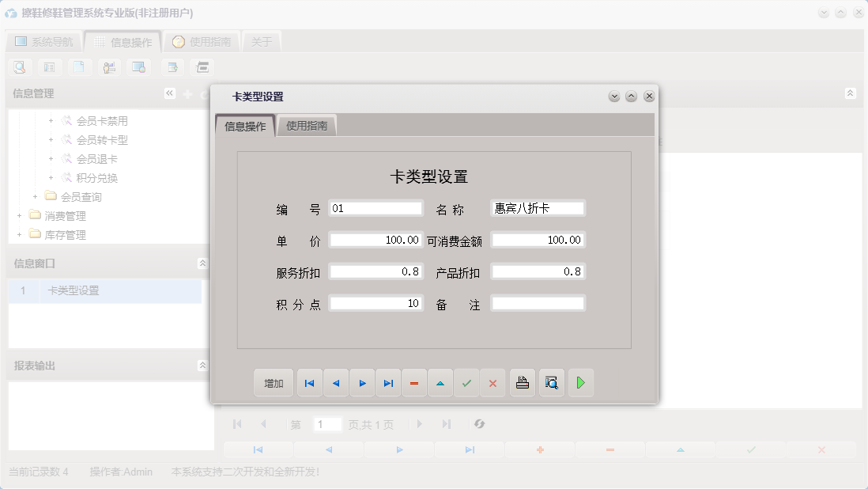Select the print icon in the card dialog
The width and height of the screenshot is (868, 489).
click(522, 382)
